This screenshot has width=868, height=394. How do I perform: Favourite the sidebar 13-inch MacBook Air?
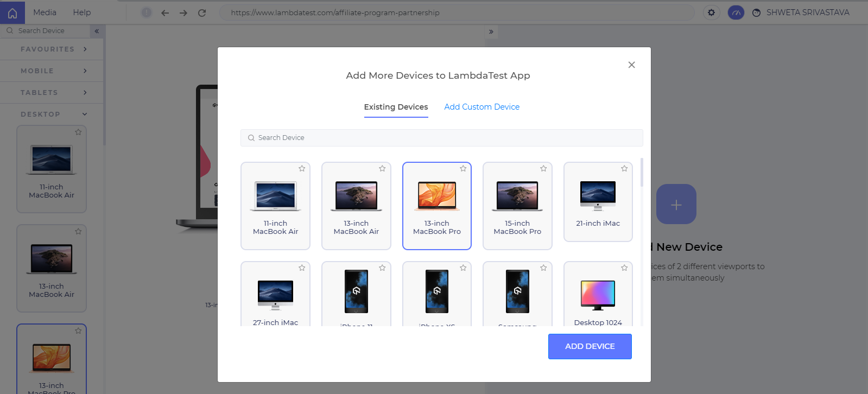tap(78, 231)
